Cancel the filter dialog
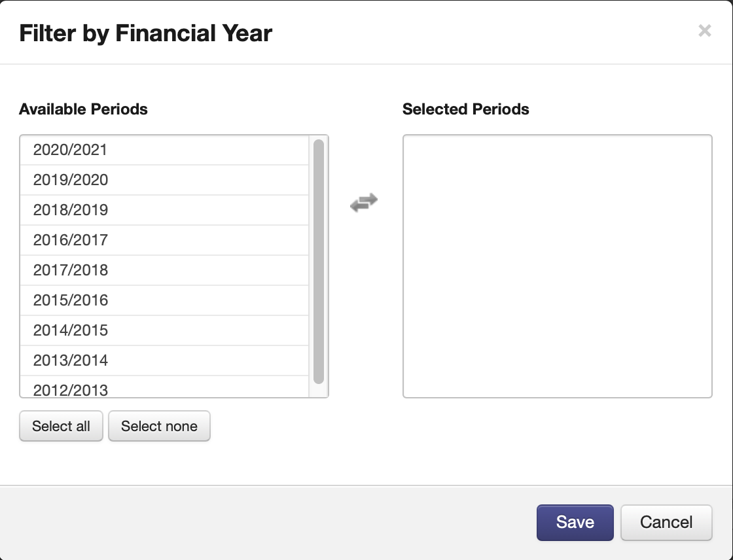The height and width of the screenshot is (560, 733). click(x=666, y=522)
